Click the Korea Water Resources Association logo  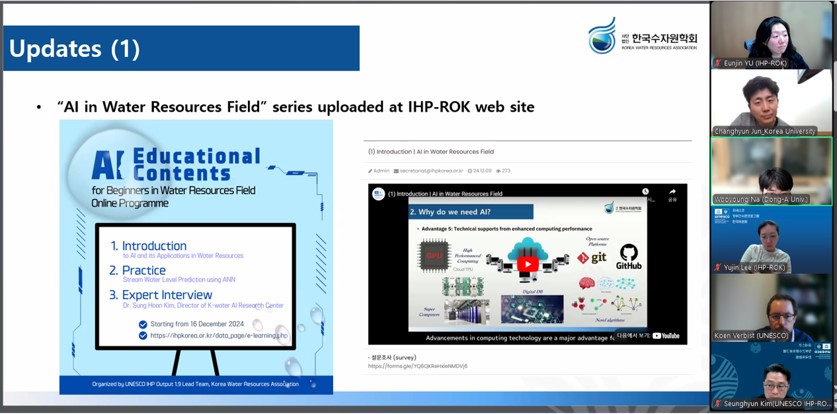(x=642, y=36)
